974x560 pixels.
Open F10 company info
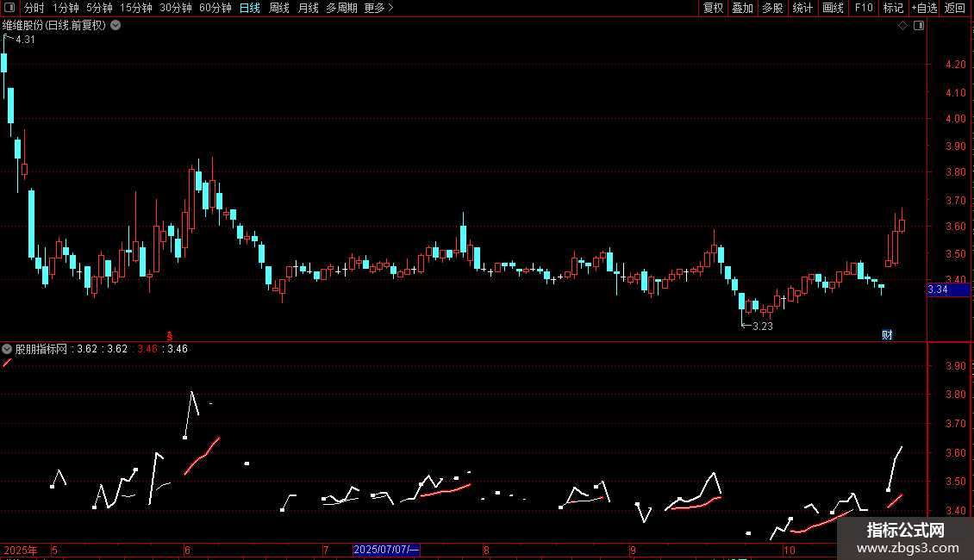(864, 8)
